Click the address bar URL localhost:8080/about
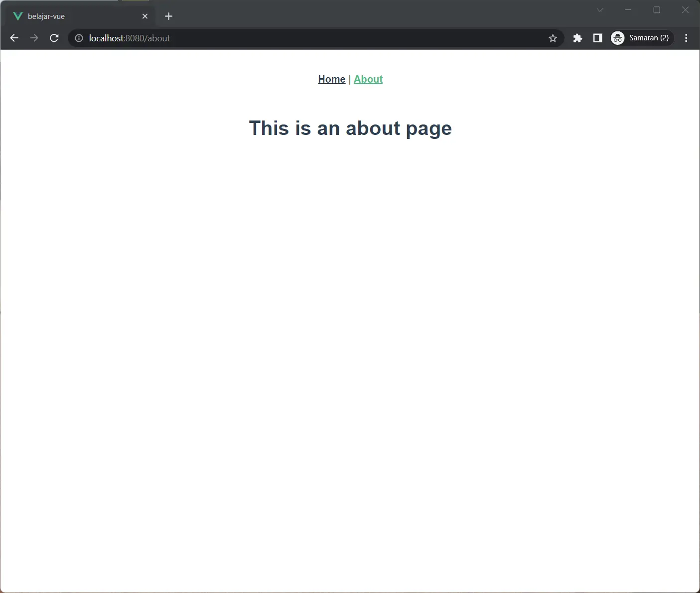The height and width of the screenshot is (593, 700). click(130, 38)
